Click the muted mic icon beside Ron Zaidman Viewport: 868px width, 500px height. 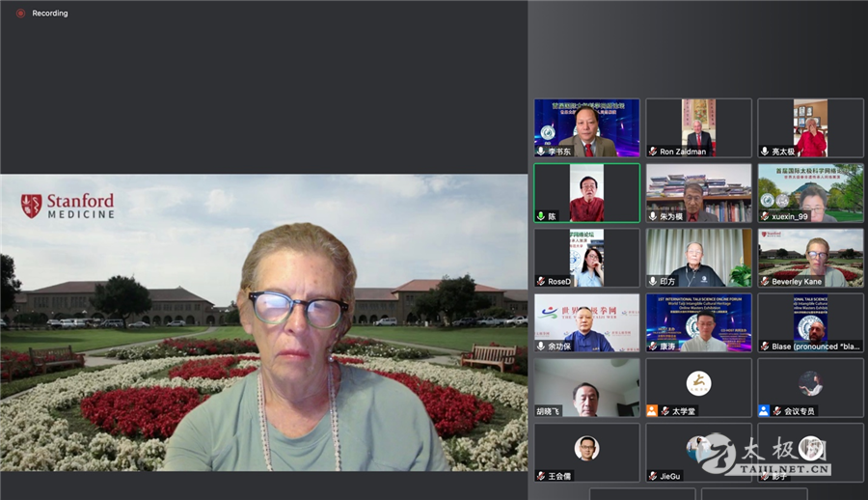tap(653, 152)
